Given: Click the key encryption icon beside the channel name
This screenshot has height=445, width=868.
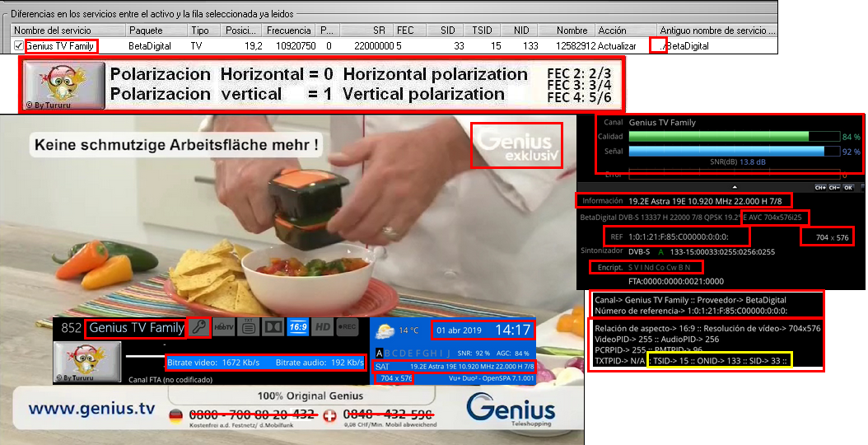Looking at the screenshot, I should pyautogui.click(x=199, y=328).
